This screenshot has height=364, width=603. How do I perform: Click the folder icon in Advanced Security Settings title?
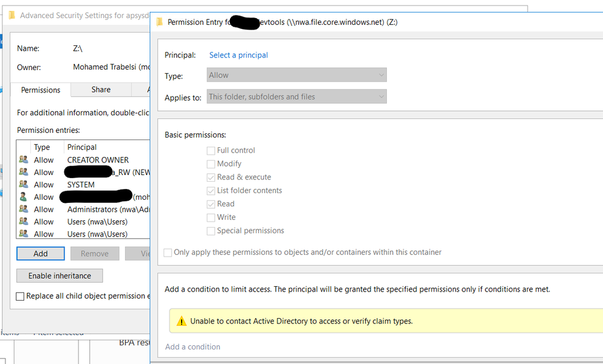(x=12, y=15)
